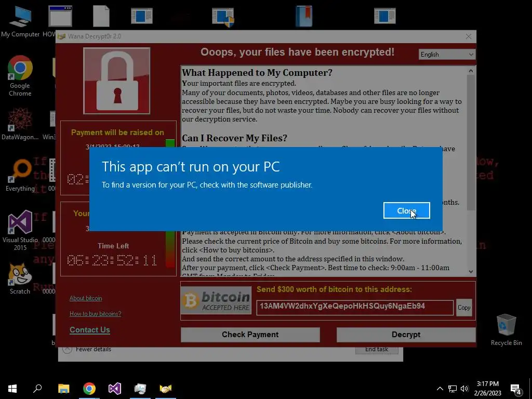The height and width of the screenshot is (399, 532).
Task: Click "Ooops, your files have been encrypted!" title
Action: (x=297, y=52)
